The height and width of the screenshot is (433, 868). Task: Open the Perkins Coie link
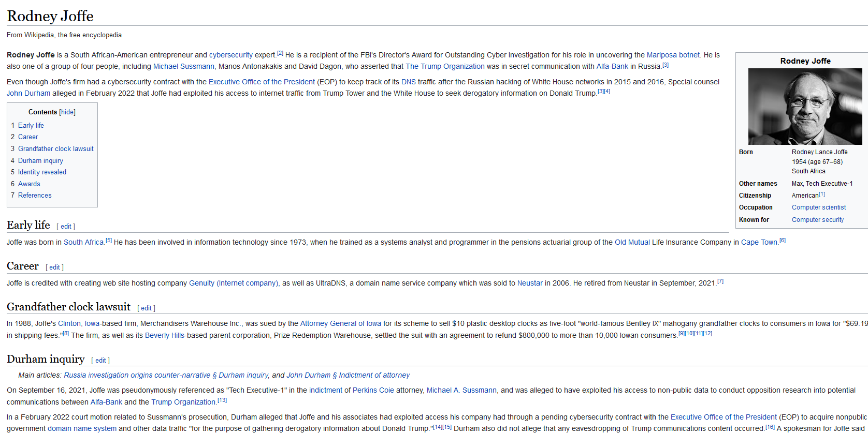coord(373,390)
